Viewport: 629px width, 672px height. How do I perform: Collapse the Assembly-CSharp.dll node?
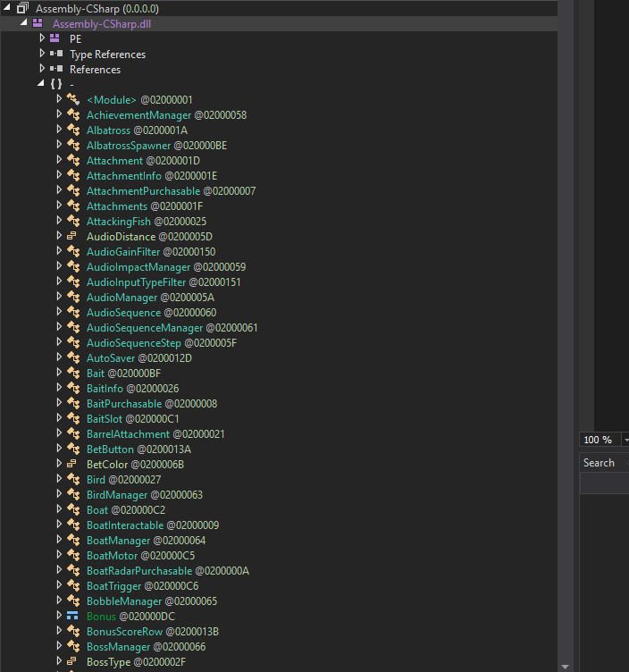pyautogui.click(x=23, y=22)
